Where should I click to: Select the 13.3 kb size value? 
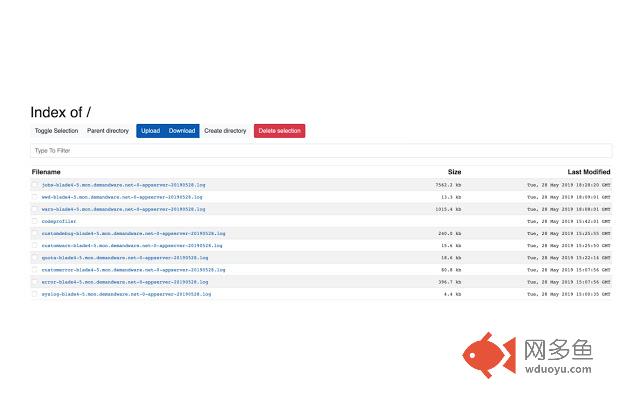[x=451, y=197]
